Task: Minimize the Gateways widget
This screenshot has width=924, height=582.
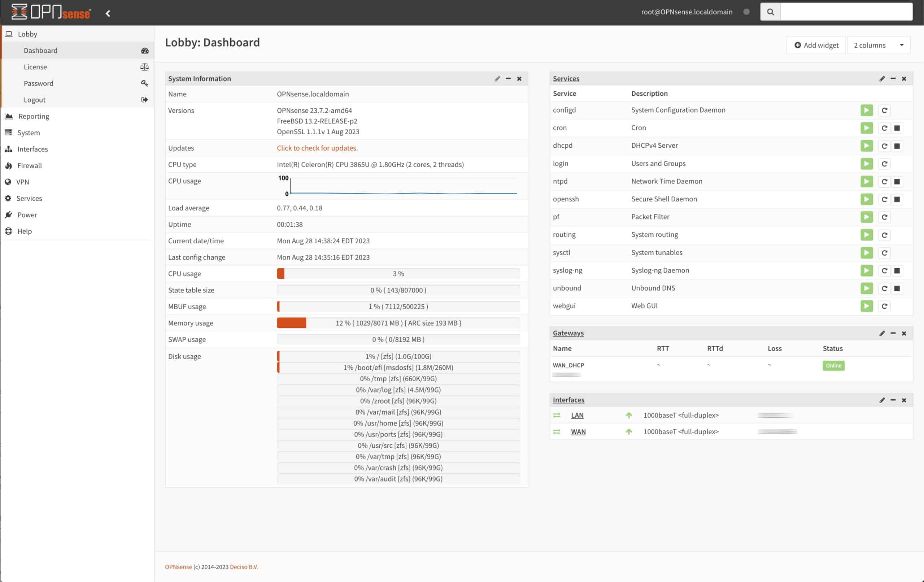Action: (893, 333)
